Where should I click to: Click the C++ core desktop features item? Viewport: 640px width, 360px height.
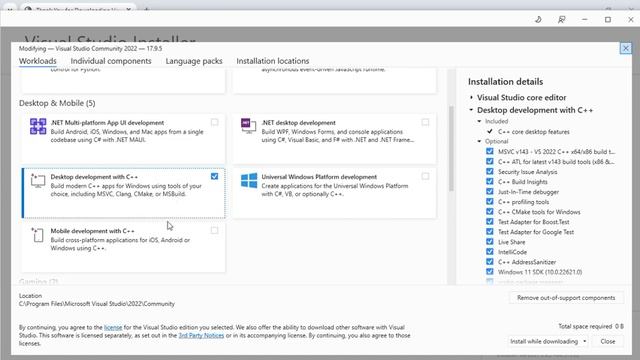(533, 132)
